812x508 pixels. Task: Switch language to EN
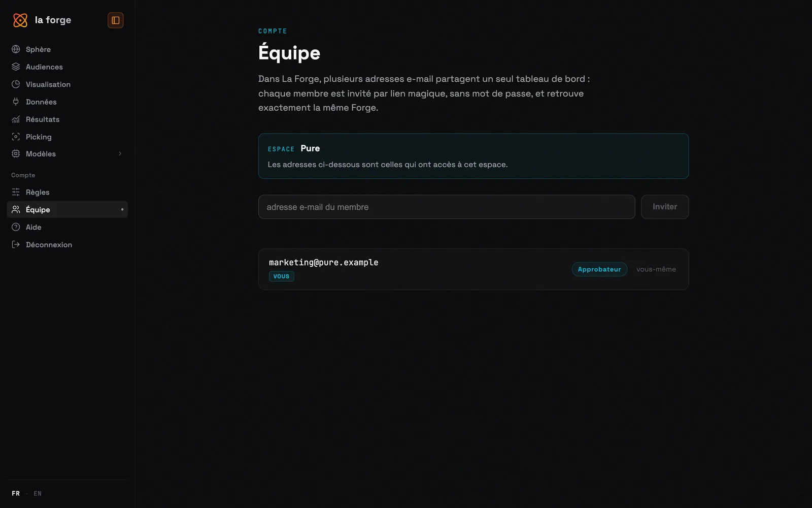pos(38,493)
